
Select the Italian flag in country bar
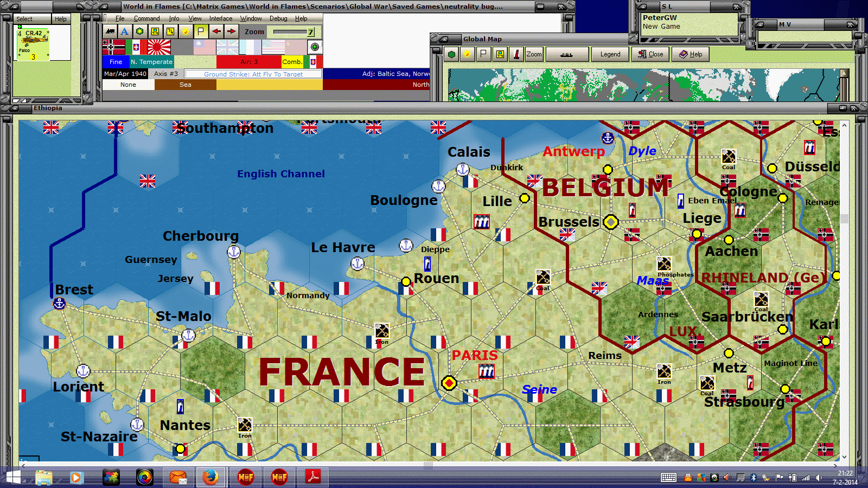(x=136, y=47)
